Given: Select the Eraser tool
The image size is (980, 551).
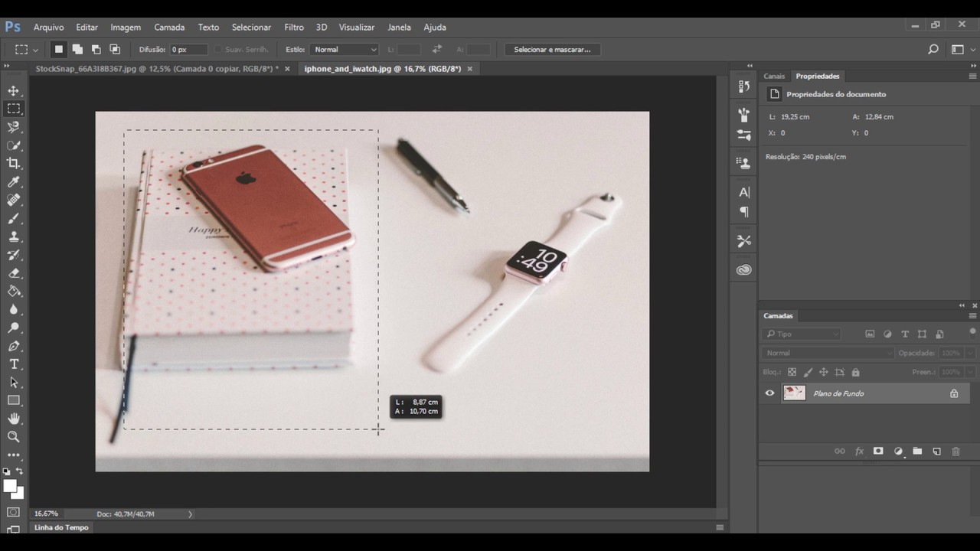Looking at the screenshot, I should 14,272.
